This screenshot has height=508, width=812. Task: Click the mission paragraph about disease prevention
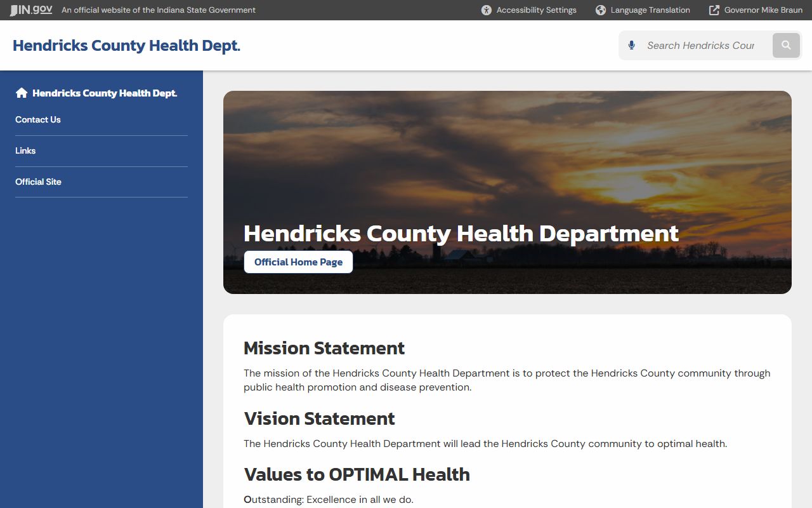coord(507,380)
